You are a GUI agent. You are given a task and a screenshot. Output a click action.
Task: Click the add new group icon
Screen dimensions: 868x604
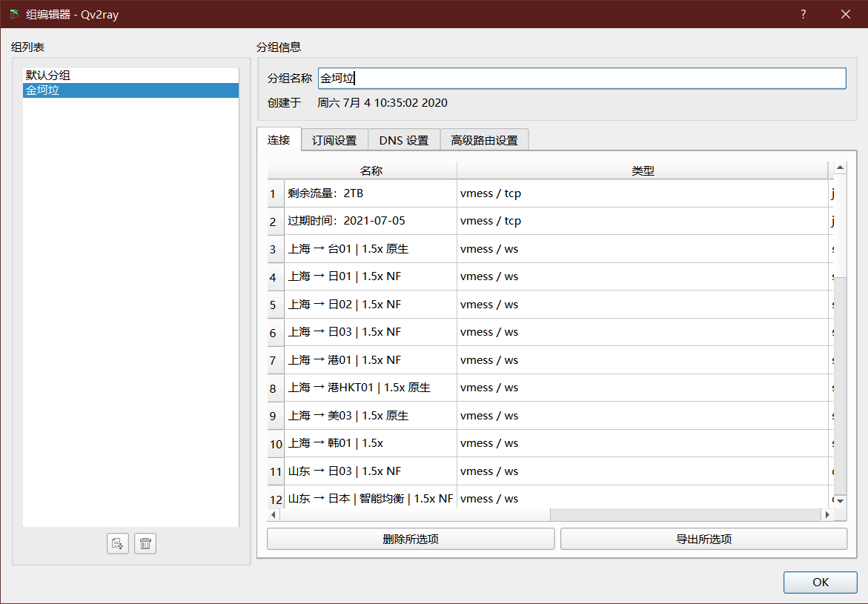[x=117, y=544]
